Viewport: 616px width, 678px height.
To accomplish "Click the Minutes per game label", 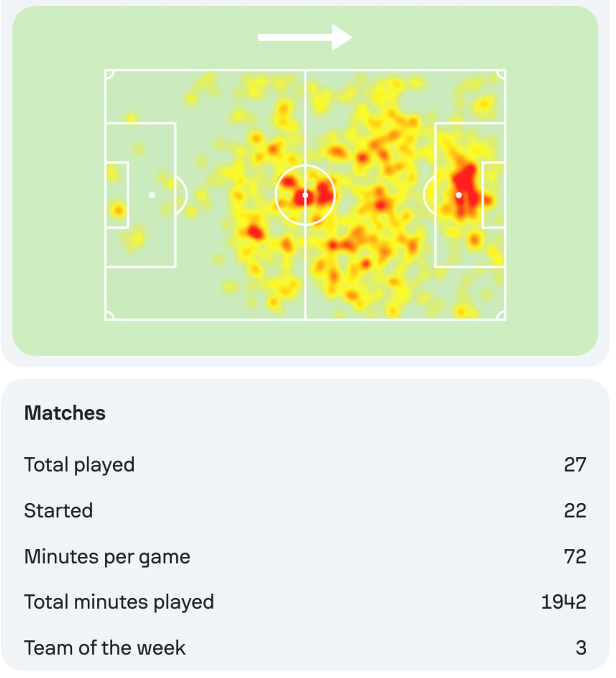I will click(107, 556).
